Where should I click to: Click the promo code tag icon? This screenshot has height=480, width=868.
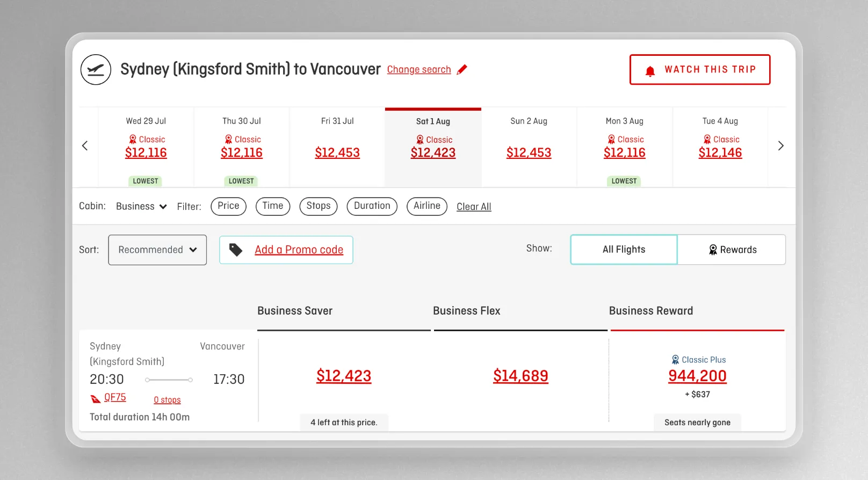(236, 250)
